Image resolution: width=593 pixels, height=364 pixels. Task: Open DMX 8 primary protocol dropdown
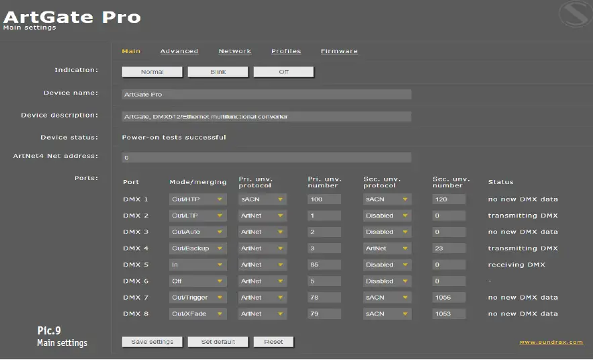click(x=263, y=314)
